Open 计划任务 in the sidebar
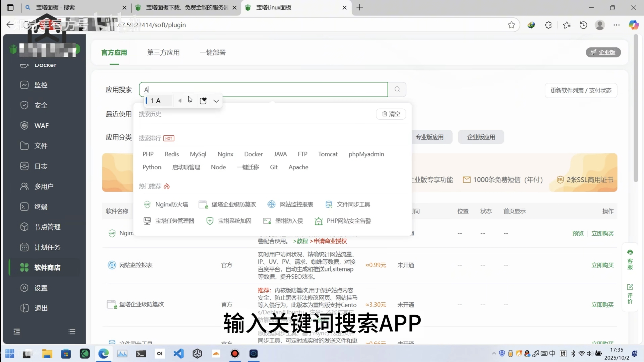Screen dimensions: 644x362 [x=47, y=247]
